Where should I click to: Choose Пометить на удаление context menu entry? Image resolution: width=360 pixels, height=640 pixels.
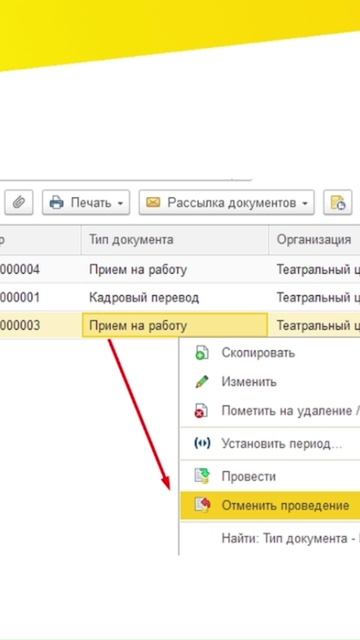[x=270, y=411]
